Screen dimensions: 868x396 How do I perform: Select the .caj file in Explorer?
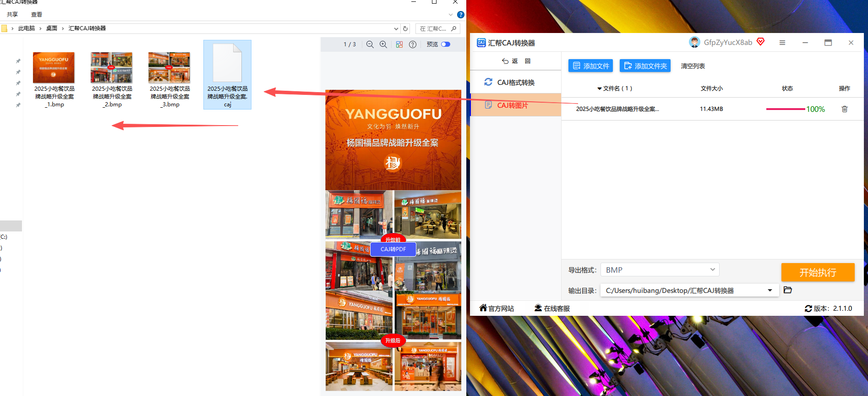pos(227,75)
